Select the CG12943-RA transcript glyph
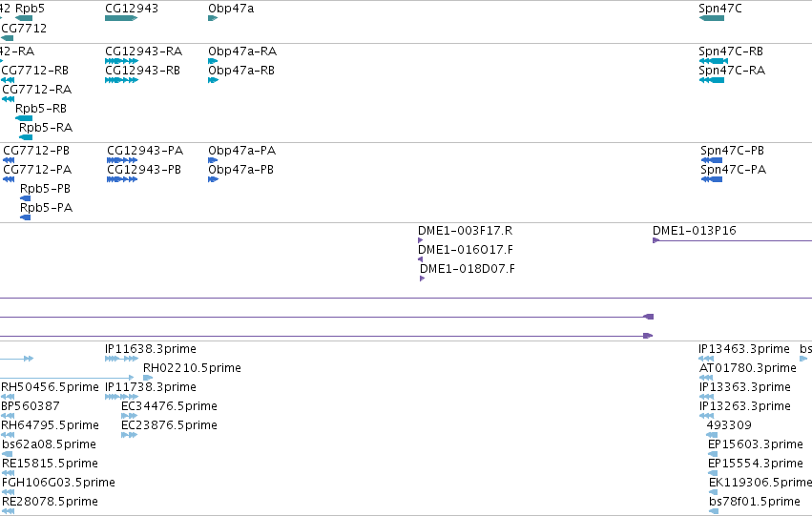Viewport: 812px width, 516px height. [x=122, y=61]
